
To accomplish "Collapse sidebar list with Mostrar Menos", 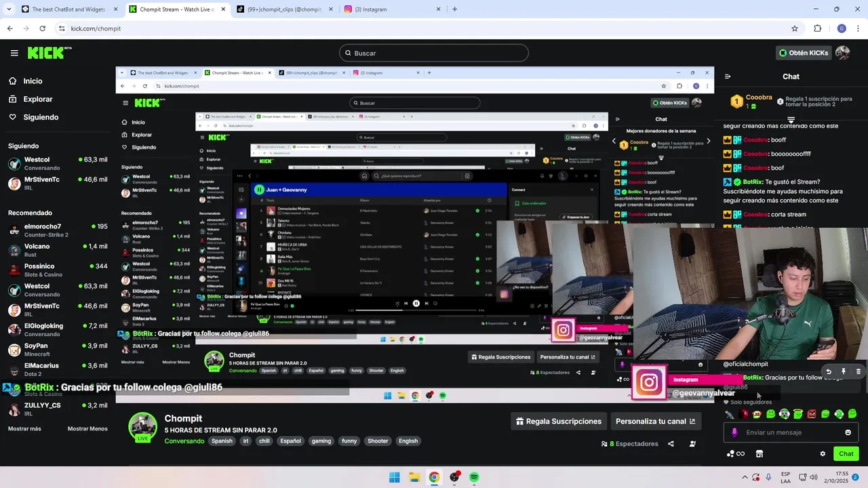I will (x=87, y=428).
